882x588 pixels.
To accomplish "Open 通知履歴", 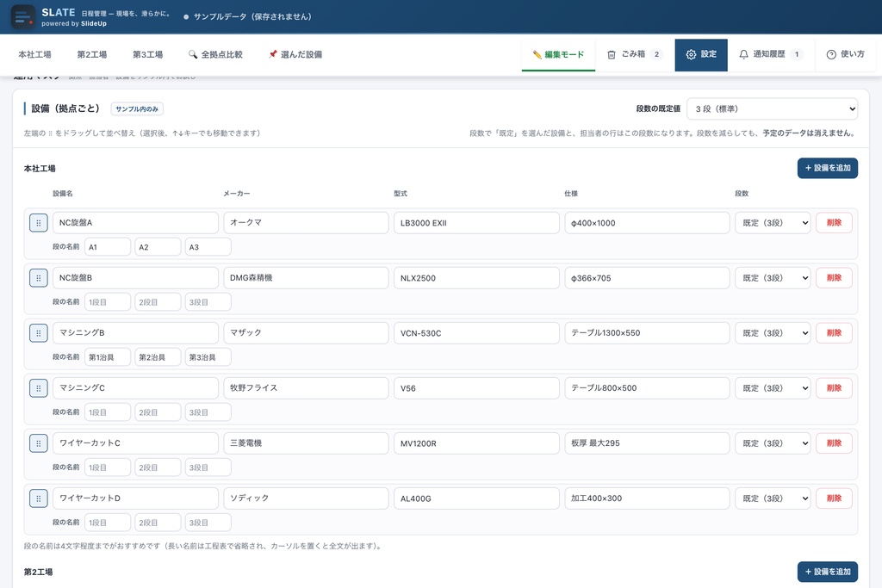I will tap(771, 54).
